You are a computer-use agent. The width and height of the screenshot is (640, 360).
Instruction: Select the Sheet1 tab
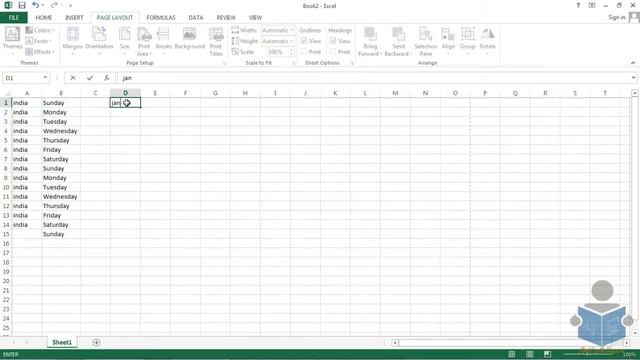tap(62, 342)
